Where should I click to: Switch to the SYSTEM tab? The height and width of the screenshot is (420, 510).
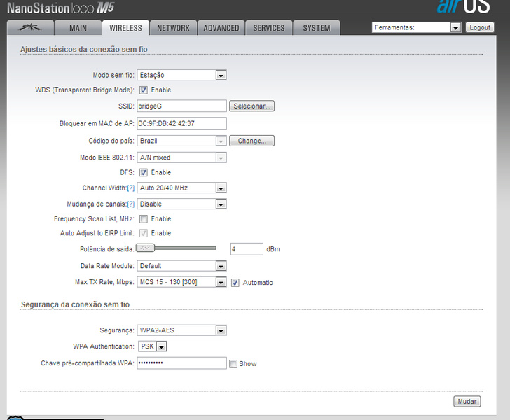317,27
